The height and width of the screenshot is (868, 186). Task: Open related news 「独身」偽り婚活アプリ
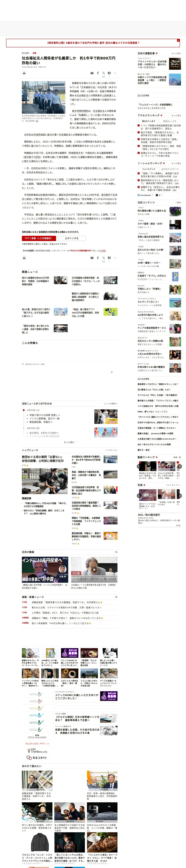click(85, 312)
